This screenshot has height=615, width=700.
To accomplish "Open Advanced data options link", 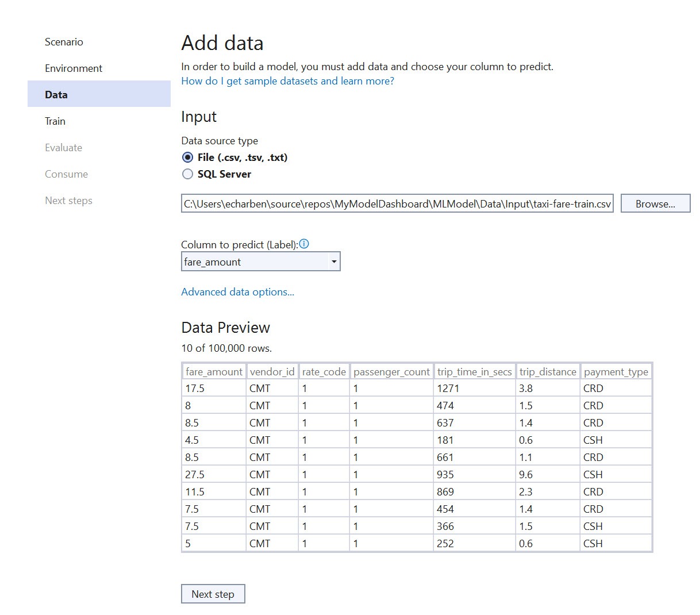I will pos(237,291).
